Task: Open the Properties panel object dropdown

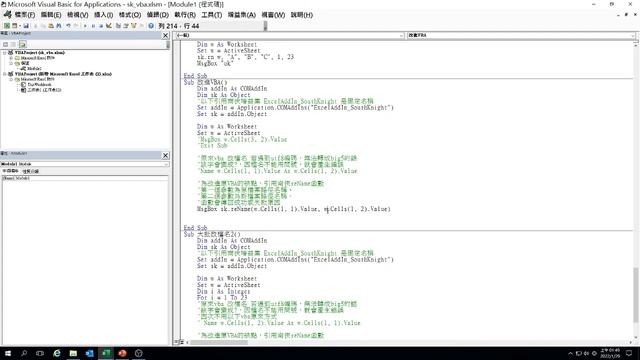Action: coord(166,164)
